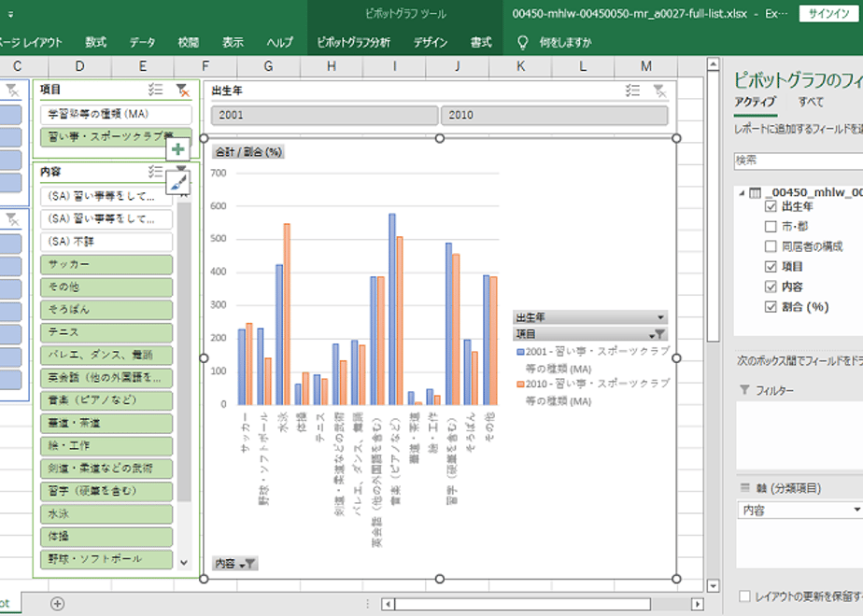Open the データ ribbon tab

[142, 42]
